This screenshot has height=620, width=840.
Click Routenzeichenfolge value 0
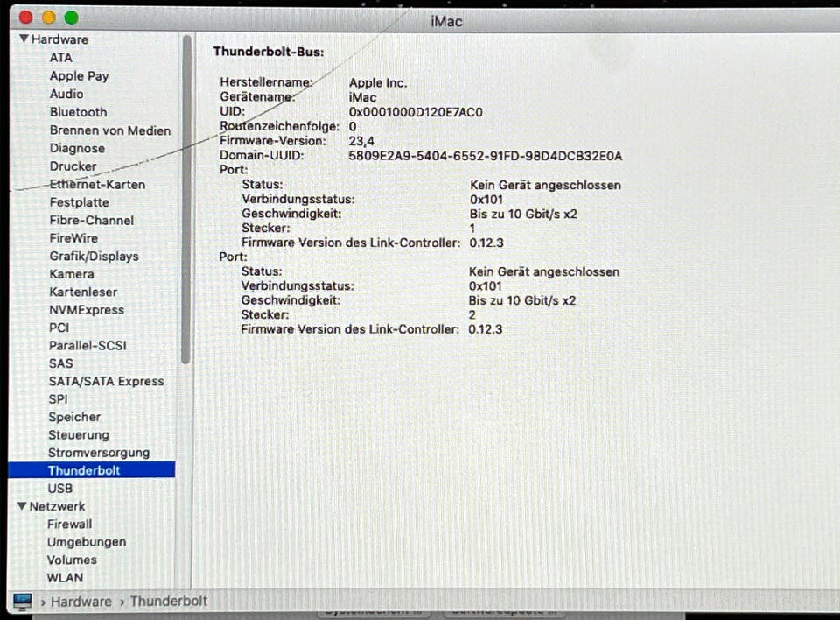point(353,127)
